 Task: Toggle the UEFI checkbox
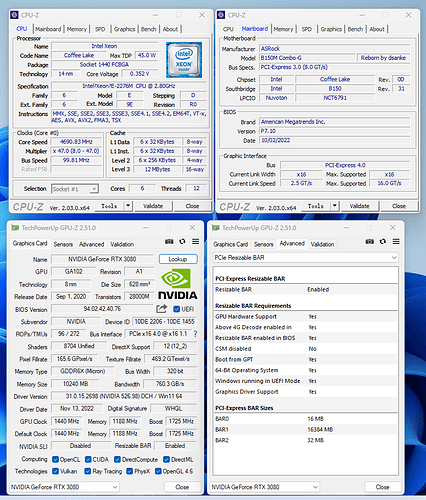pyautogui.click(x=177, y=309)
